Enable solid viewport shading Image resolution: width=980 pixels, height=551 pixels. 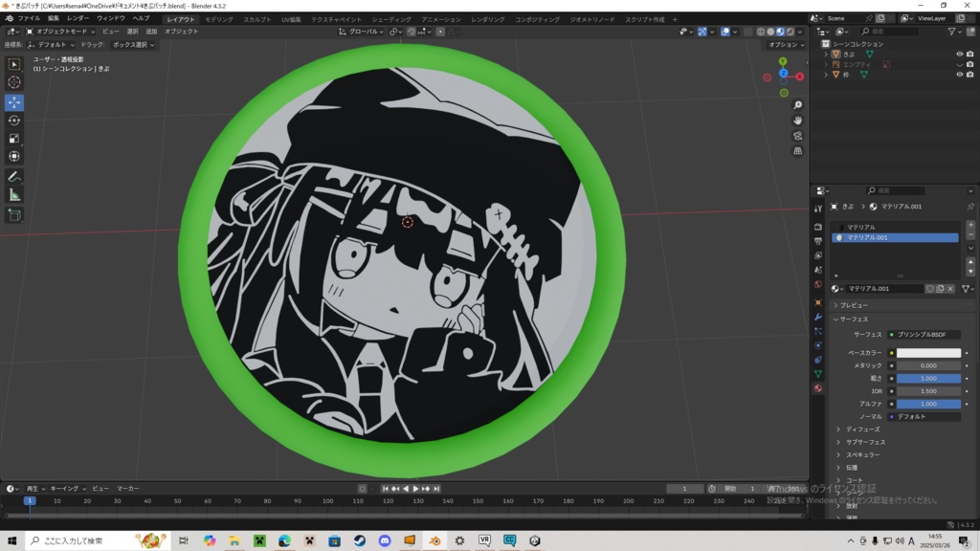coord(770,32)
